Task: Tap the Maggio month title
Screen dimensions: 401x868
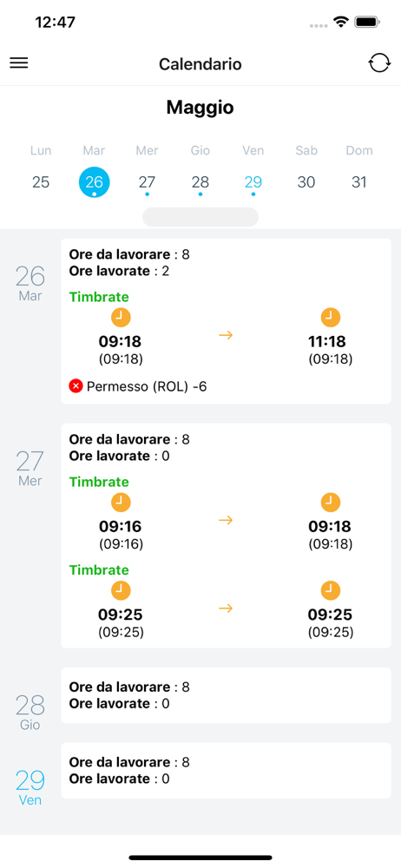Action: [x=200, y=108]
